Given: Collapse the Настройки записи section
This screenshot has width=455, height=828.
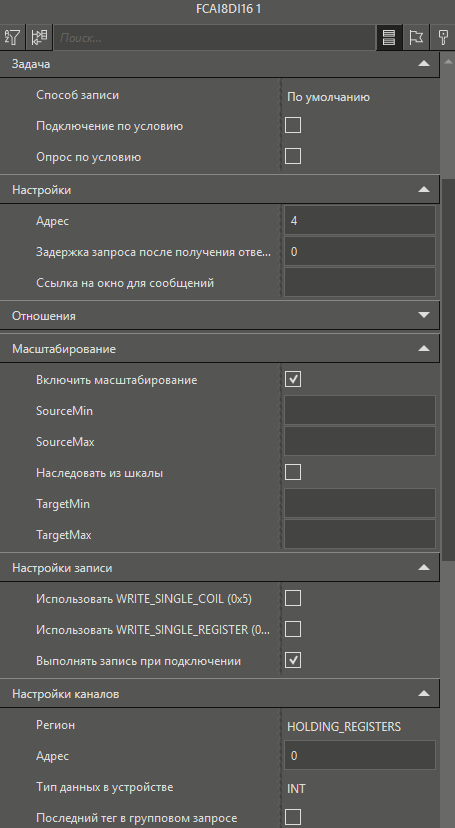Looking at the screenshot, I should [x=423, y=568].
